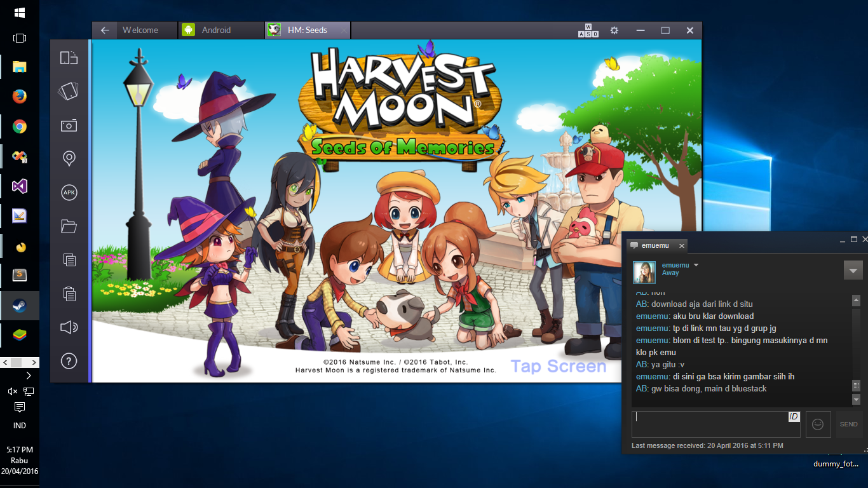Select the dummy_fot... desktop file

click(x=836, y=463)
